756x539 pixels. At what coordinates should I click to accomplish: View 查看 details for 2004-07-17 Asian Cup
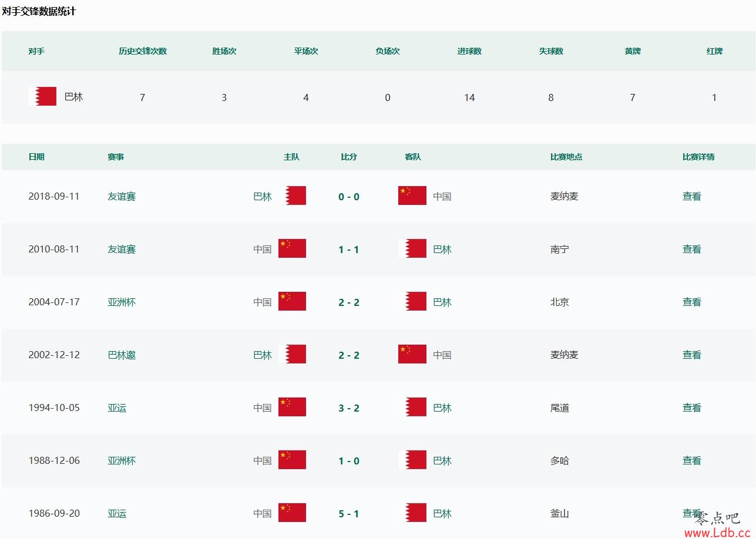pos(691,302)
